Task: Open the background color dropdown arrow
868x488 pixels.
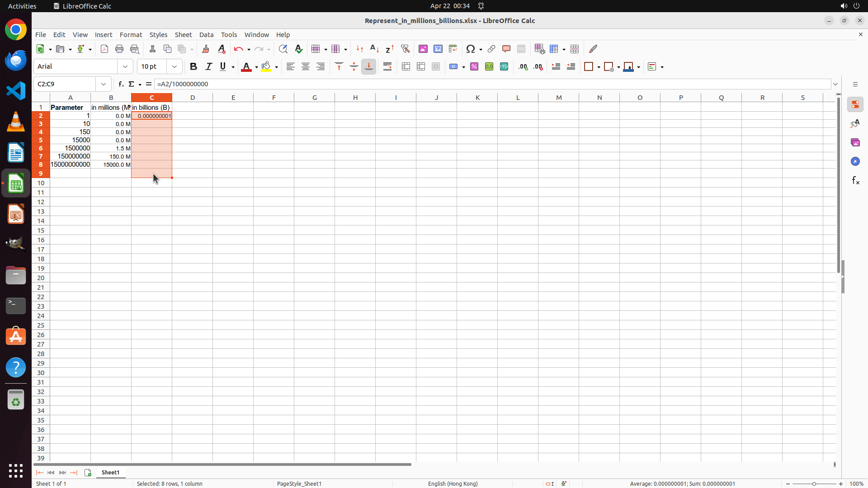Action: (276, 67)
